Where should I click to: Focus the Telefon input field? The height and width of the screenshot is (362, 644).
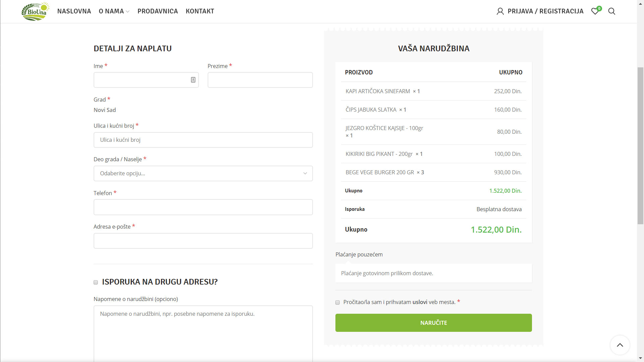pyautogui.click(x=203, y=207)
